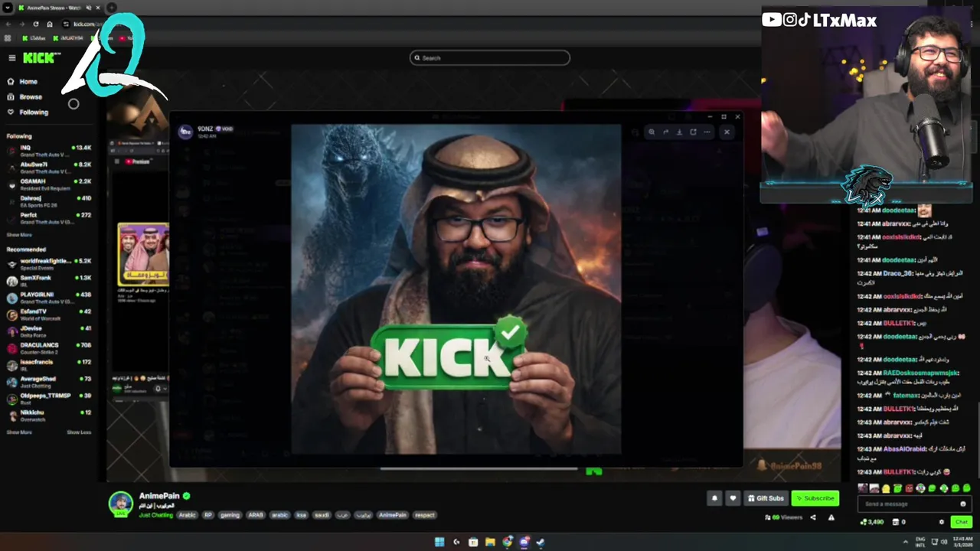Open recommended channel DRACULANCS
Image resolution: width=980 pixels, height=551 pixels.
49,348
